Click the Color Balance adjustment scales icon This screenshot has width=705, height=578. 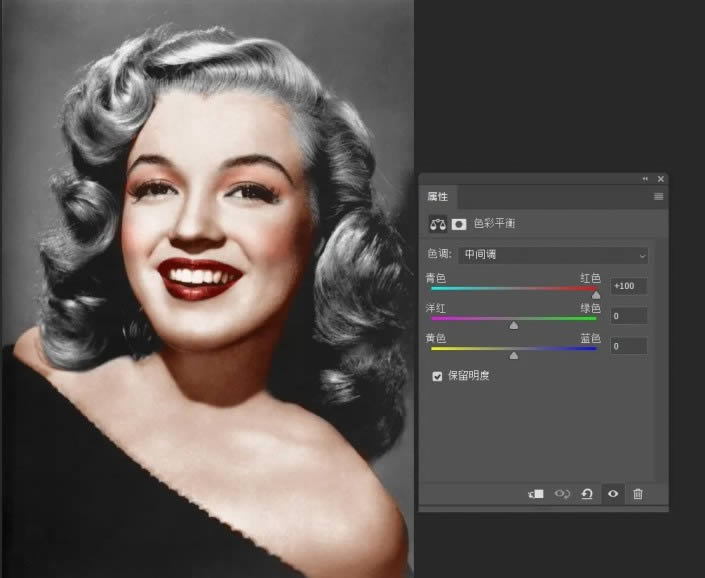tap(437, 224)
